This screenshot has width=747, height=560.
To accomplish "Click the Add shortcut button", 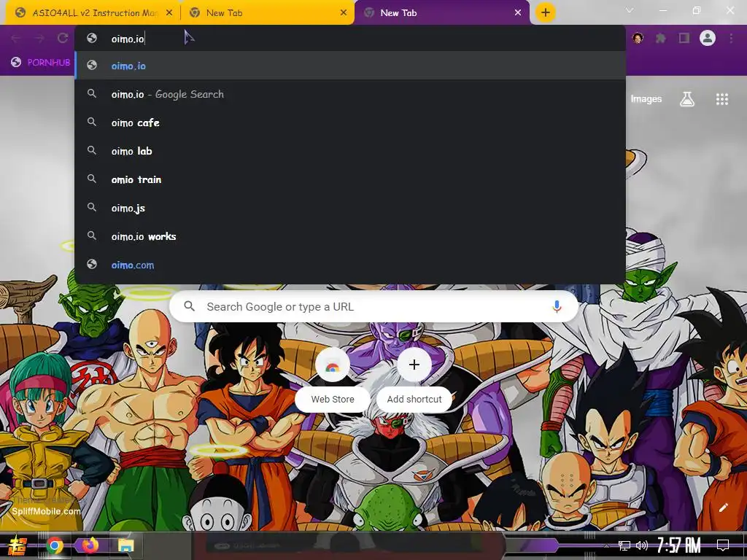I will 414,378.
